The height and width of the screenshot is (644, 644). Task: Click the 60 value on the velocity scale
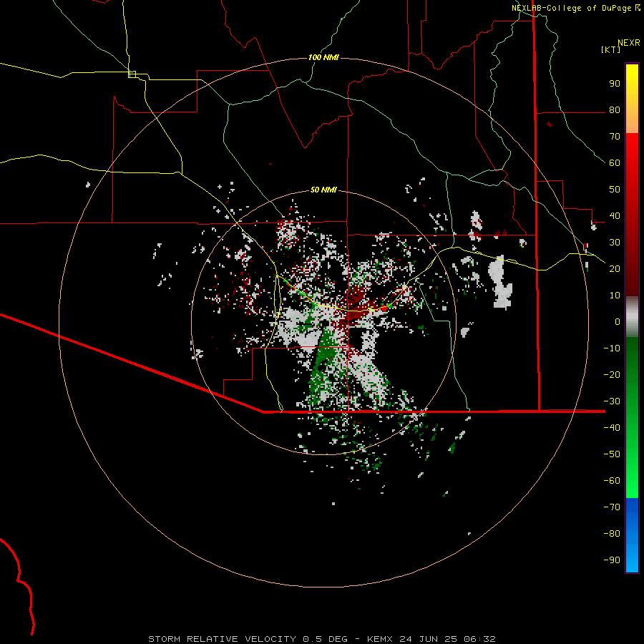pyautogui.click(x=615, y=163)
